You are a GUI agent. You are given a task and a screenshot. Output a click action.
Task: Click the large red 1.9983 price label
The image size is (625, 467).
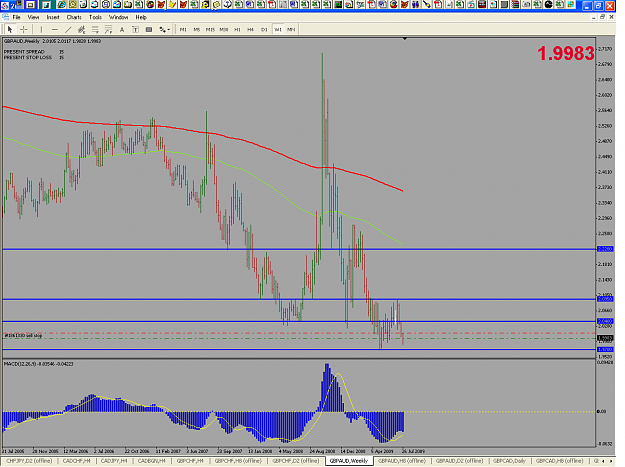click(566, 53)
